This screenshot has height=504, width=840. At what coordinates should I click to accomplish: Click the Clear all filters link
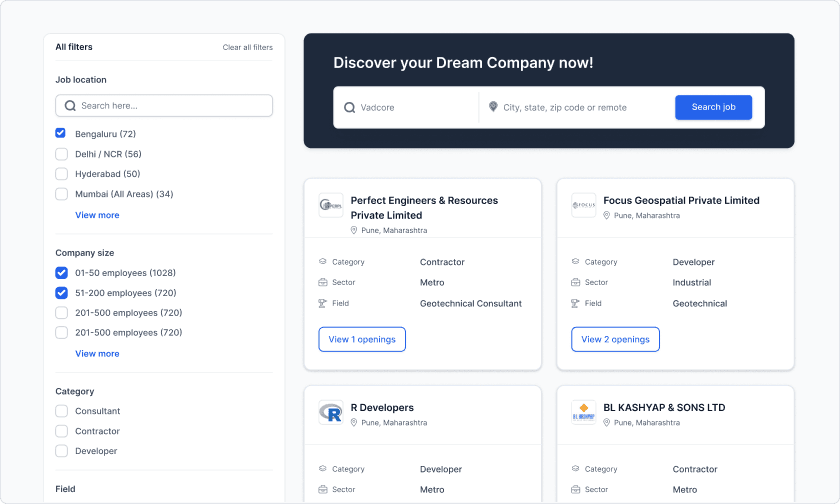point(247,47)
